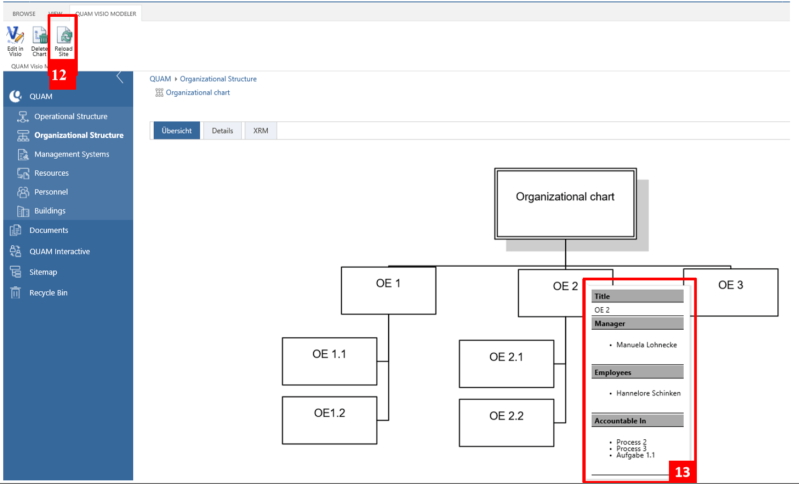Image resolution: width=800 pixels, height=484 pixels.
Task: Click the OE 2.1 shape in the chart
Action: pyautogui.click(x=505, y=357)
